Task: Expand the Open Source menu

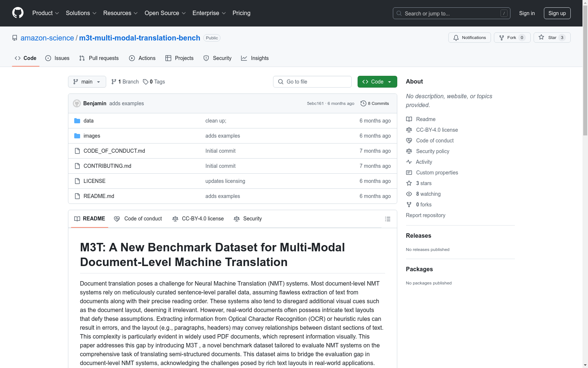Action: tap(165, 13)
